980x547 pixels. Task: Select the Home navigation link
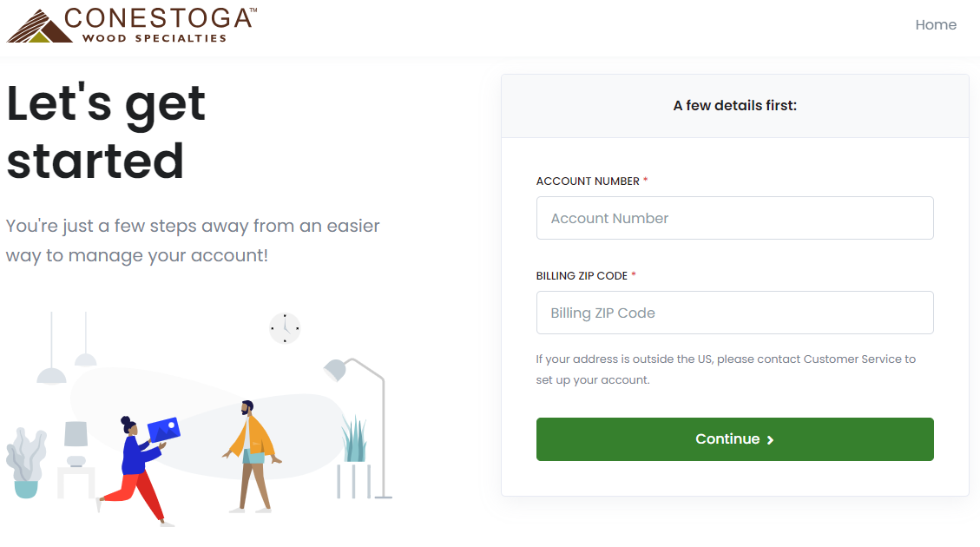[936, 24]
